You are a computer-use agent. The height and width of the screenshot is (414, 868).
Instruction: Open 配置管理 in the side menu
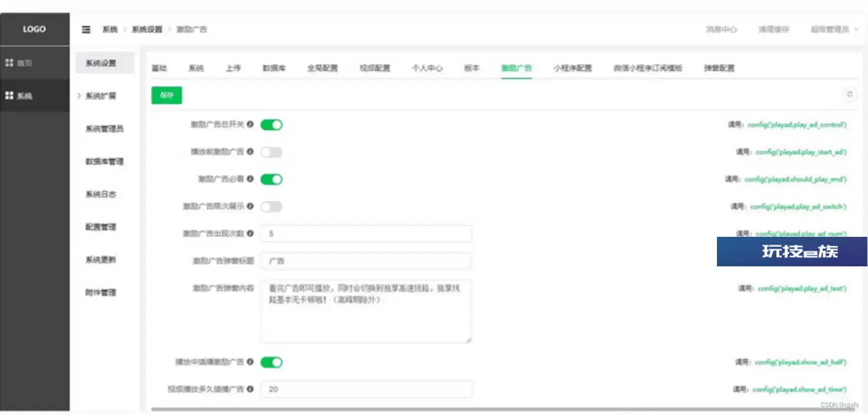coord(101,227)
